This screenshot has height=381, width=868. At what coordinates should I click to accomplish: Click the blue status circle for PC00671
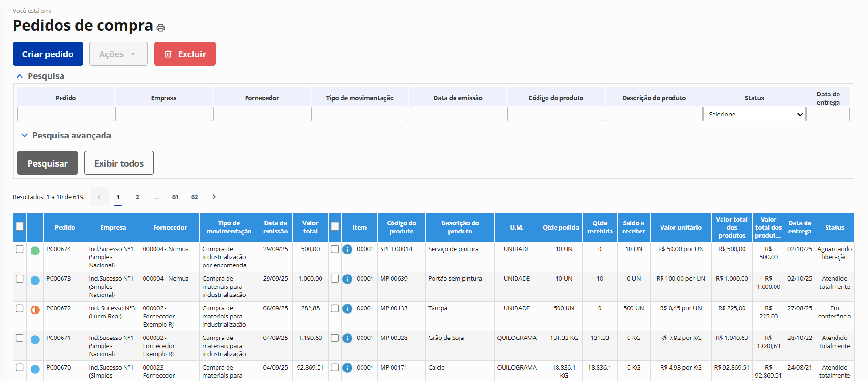35,339
